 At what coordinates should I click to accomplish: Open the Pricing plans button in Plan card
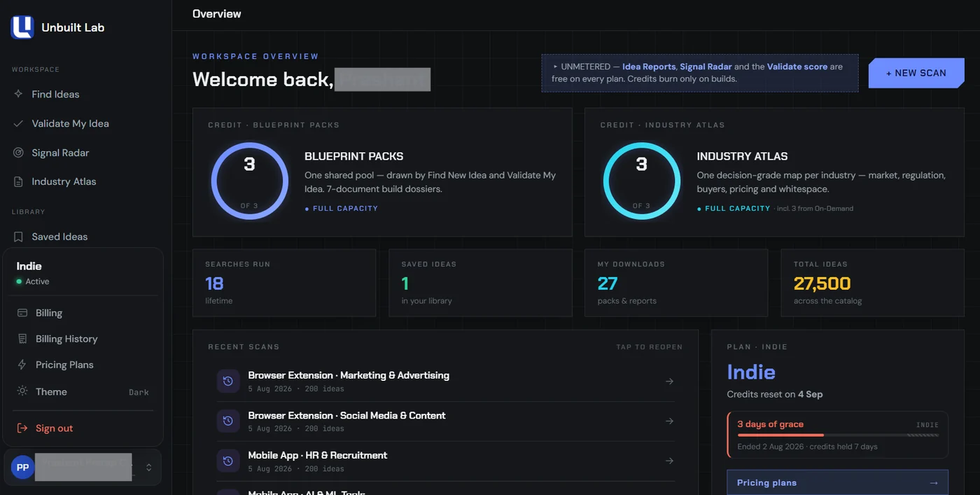pos(838,482)
